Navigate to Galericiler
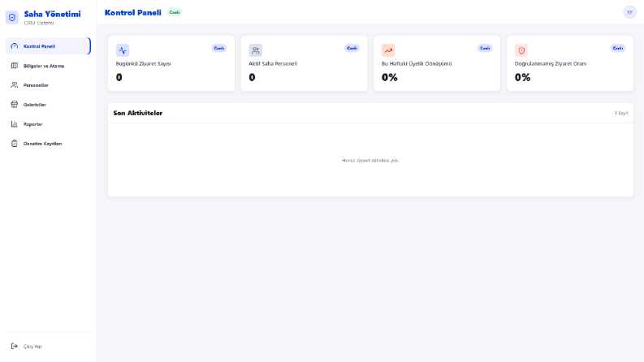Image resolution: width=644 pixels, height=362 pixels. pos(48,105)
